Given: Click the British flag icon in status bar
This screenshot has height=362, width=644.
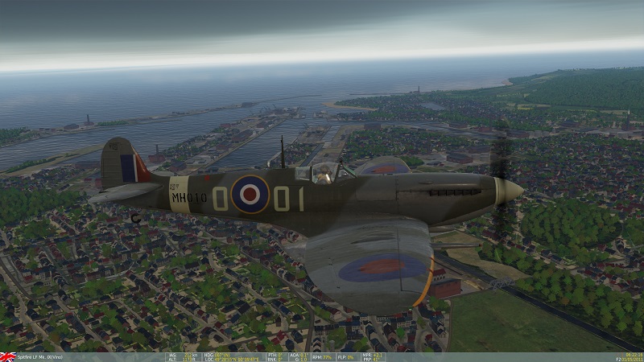Looking at the screenshot, I should pos(8,357).
